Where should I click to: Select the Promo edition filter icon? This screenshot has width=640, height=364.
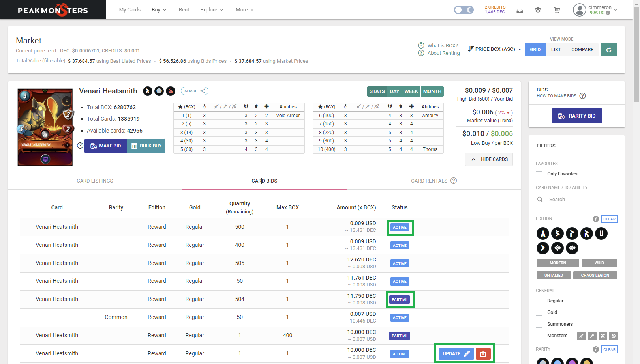[x=572, y=233]
